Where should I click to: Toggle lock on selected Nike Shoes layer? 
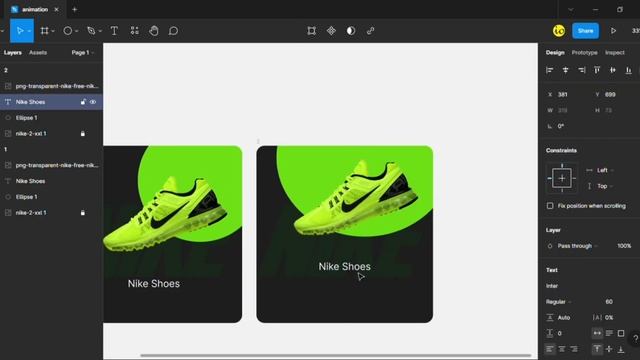(x=83, y=102)
